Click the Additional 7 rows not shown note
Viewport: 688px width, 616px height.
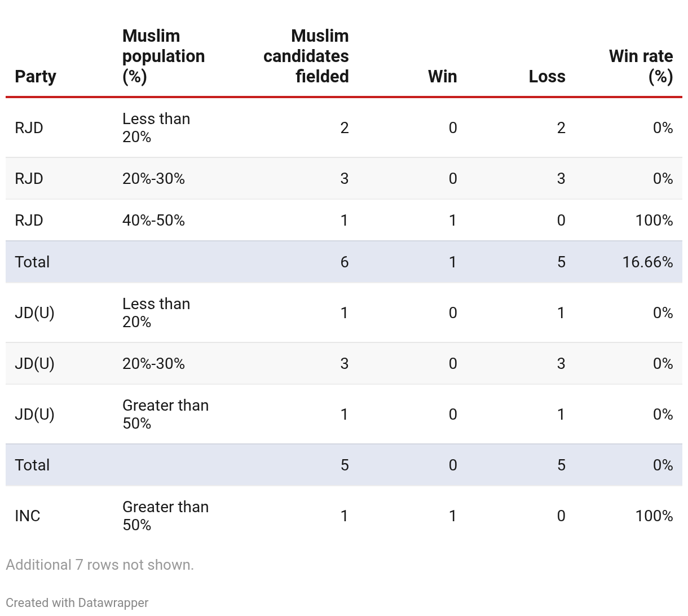pos(100,565)
